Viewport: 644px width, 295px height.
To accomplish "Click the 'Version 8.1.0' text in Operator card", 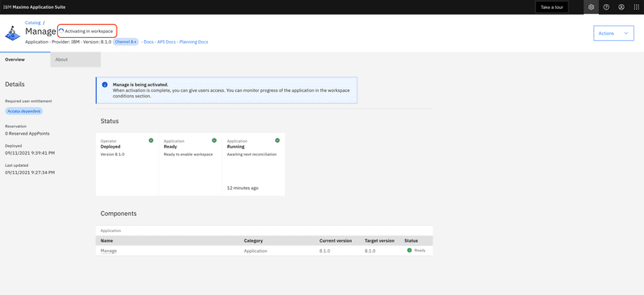I will 112,154.
